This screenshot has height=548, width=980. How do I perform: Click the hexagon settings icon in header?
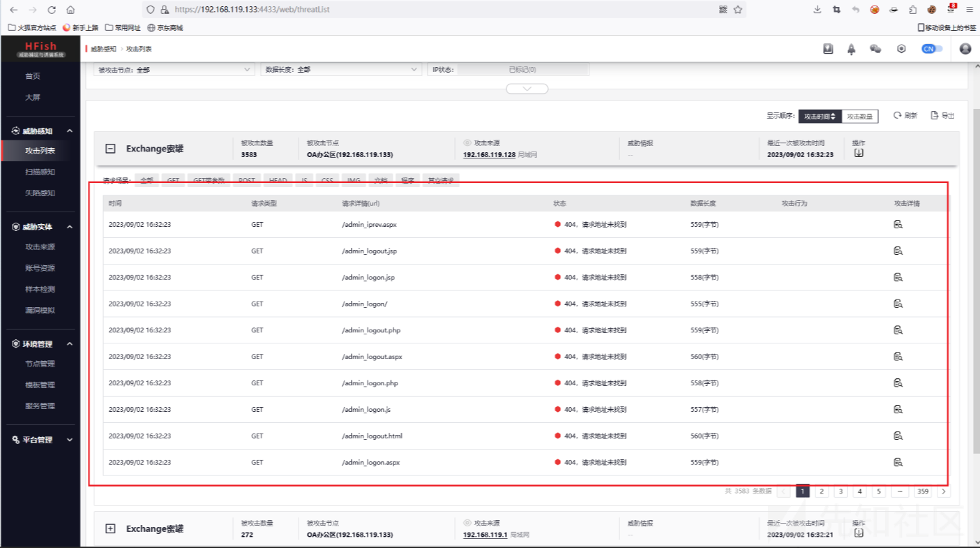point(901,49)
